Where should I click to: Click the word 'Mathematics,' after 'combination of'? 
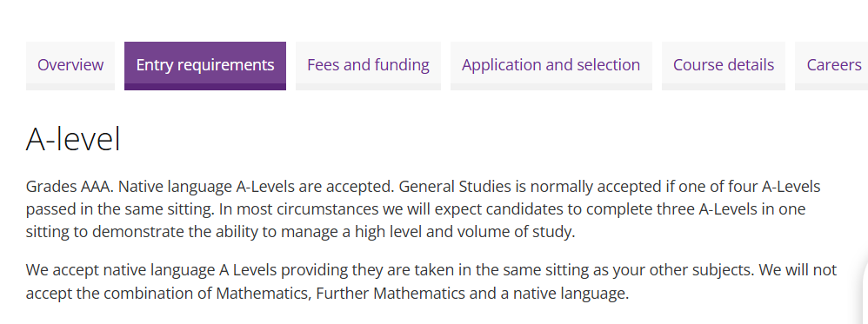264,294
